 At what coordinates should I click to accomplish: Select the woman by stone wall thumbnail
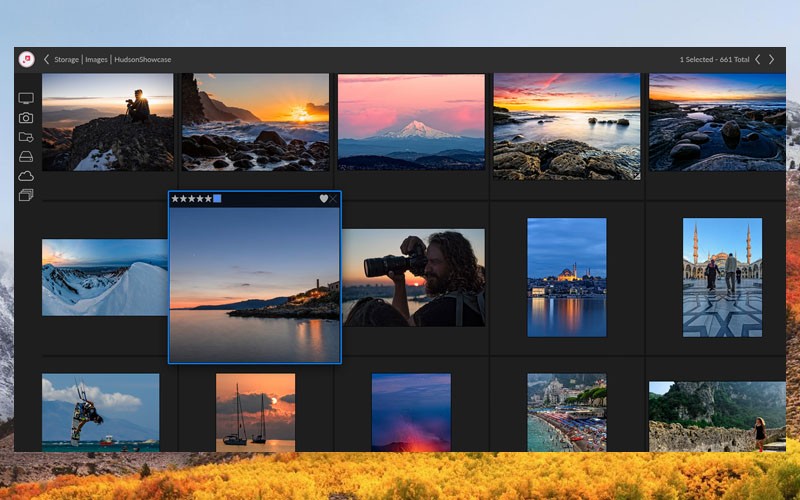[x=717, y=416]
